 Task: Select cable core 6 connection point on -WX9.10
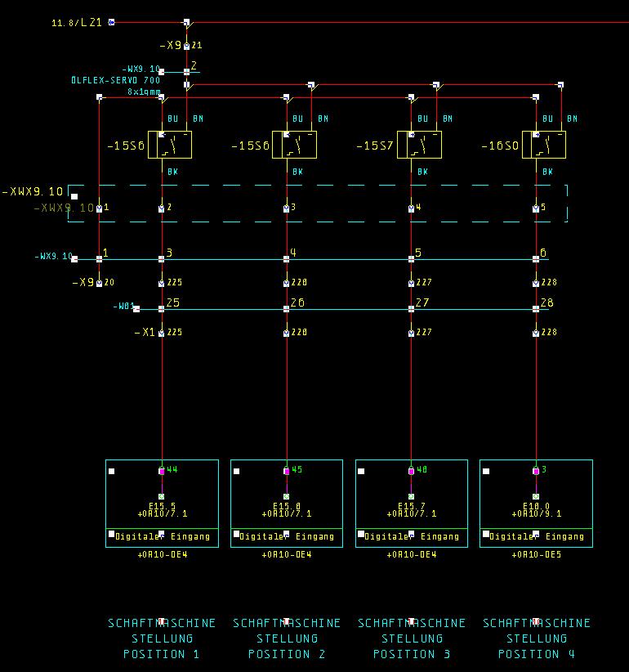pos(536,259)
